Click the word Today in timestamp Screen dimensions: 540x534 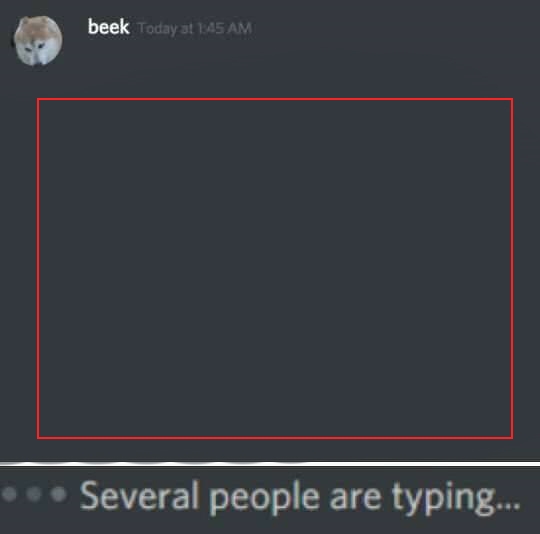[x=157, y=29]
